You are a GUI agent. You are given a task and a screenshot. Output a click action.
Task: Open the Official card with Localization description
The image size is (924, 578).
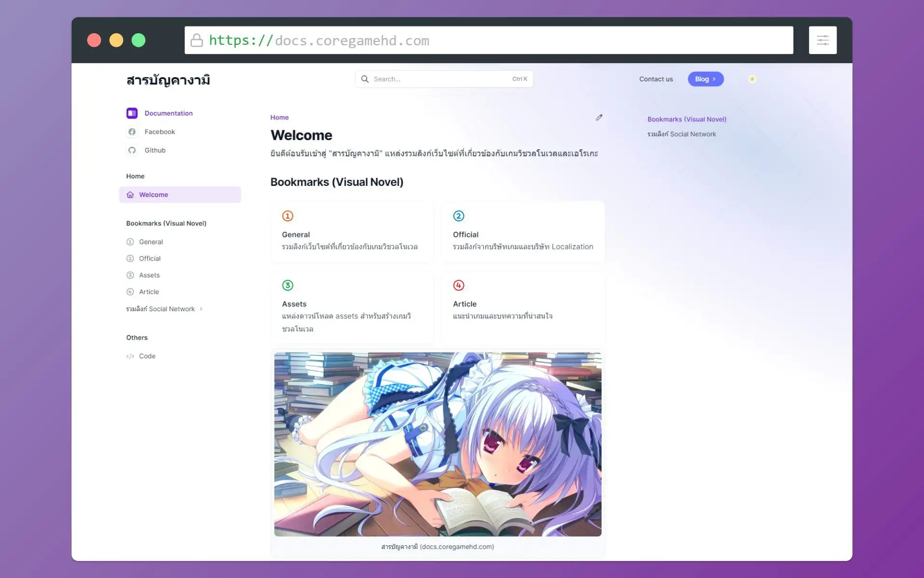coord(523,232)
